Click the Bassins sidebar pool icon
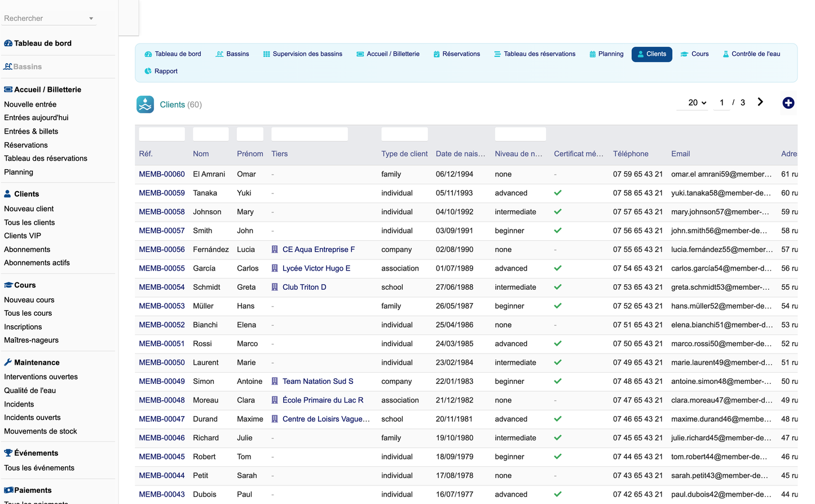This screenshot has height=504, width=815. [x=8, y=67]
